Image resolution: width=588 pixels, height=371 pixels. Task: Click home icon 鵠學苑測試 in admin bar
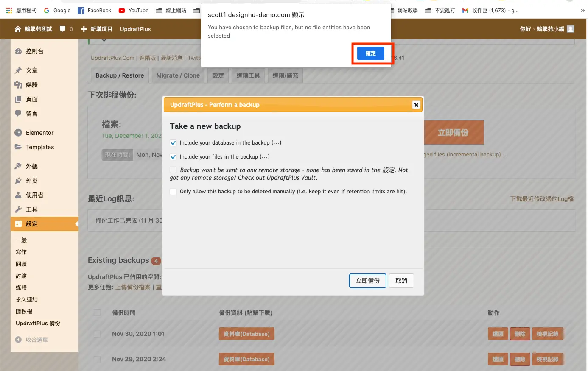pyautogui.click(x=18, y=29)
